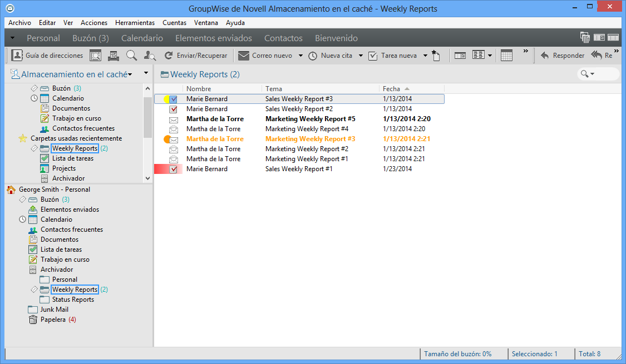Open Correo nuevo dropdown arrow

coord(300,56)
